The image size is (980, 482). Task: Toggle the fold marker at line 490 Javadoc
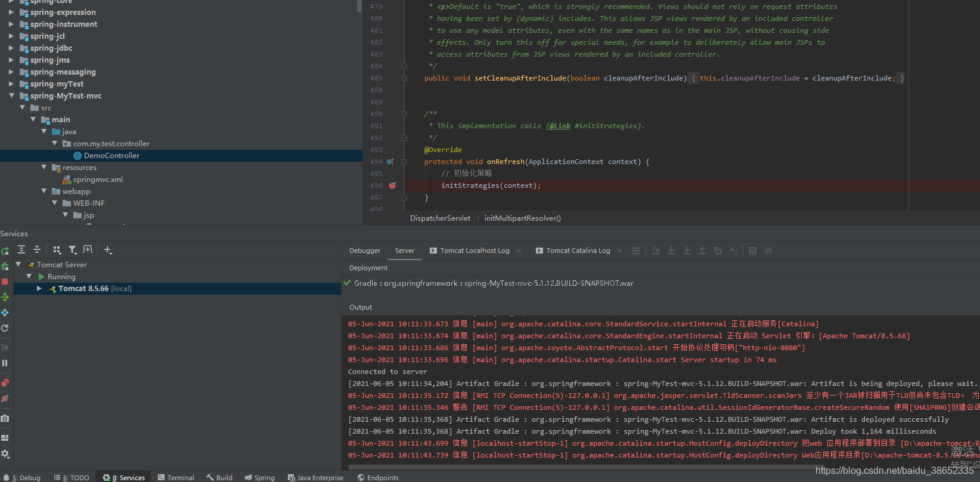point(404,114)
